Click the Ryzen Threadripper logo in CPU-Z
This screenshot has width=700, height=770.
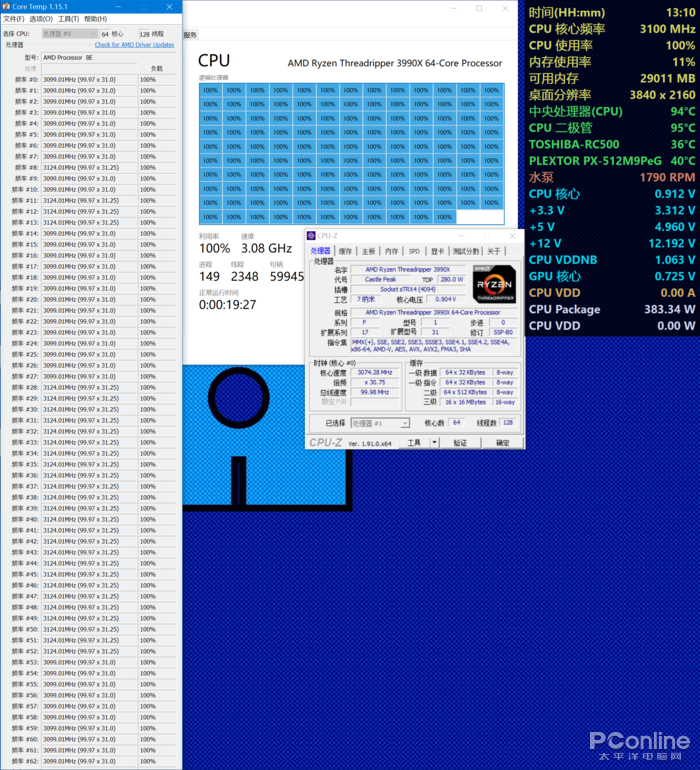(x=494, y=284)
